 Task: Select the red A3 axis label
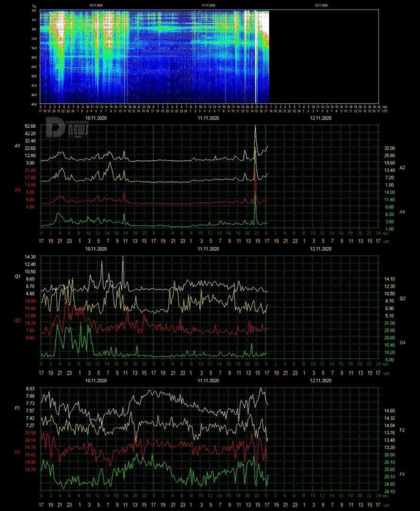click(17, 190)
